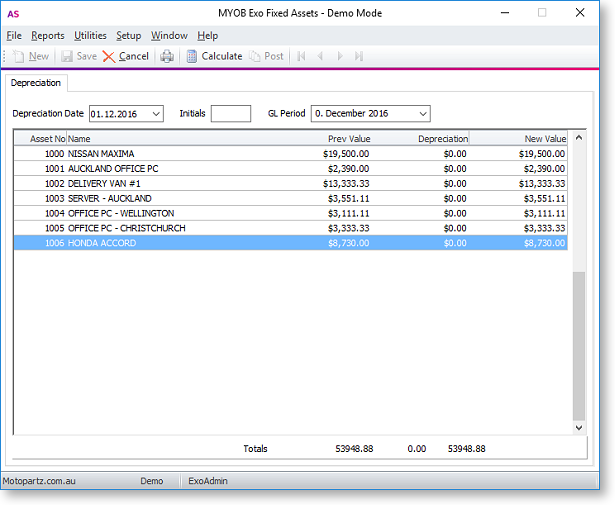615x505 pixels.
Task: Click the Post toolbar icon
Action: [265, 57]
